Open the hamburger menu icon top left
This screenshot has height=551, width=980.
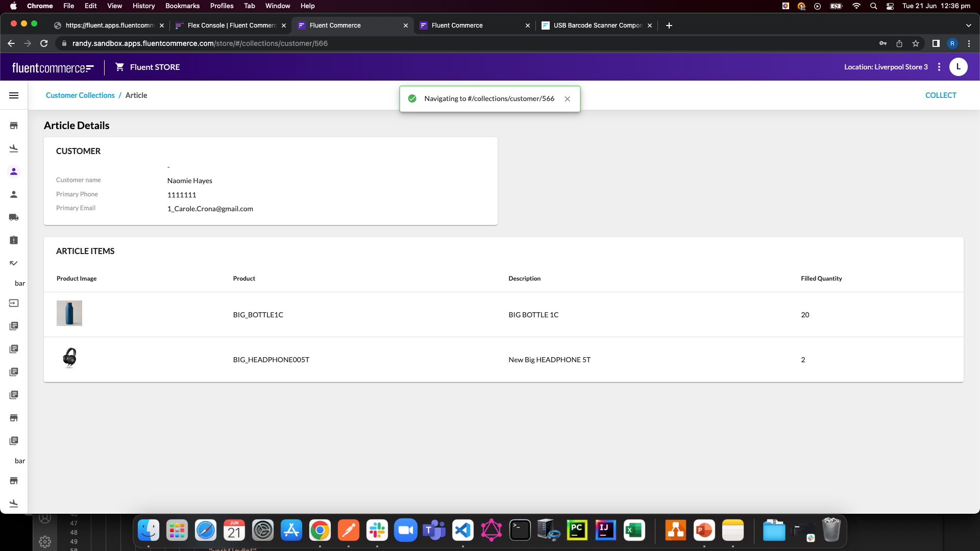tap(13, 95)
